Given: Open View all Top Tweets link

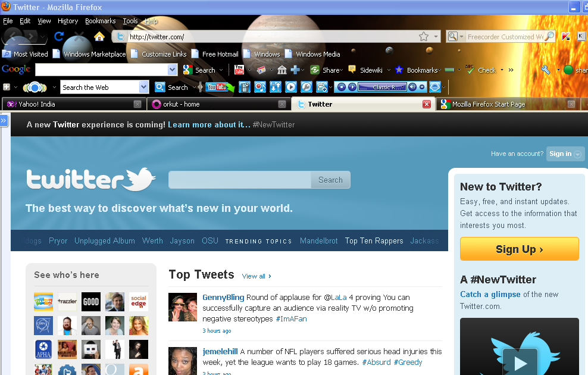Looking at the screenshot, I should [257, 276].
